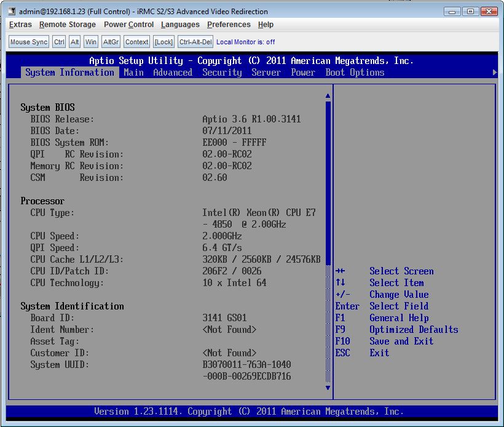Click the CPU Type label

(x=52, y=213)
